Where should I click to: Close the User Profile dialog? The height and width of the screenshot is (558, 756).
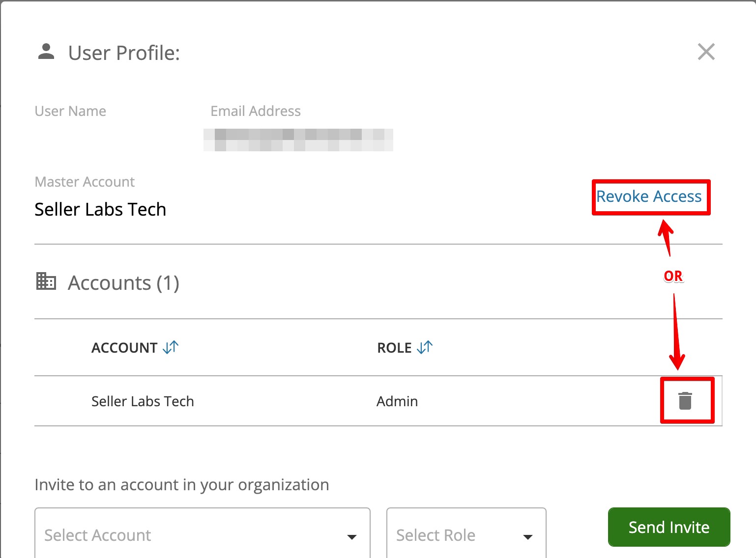[x=706, y=52]
